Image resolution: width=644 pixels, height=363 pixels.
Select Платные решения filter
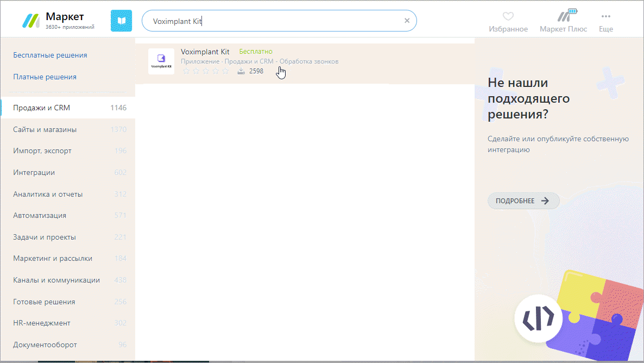coord(45,77)
